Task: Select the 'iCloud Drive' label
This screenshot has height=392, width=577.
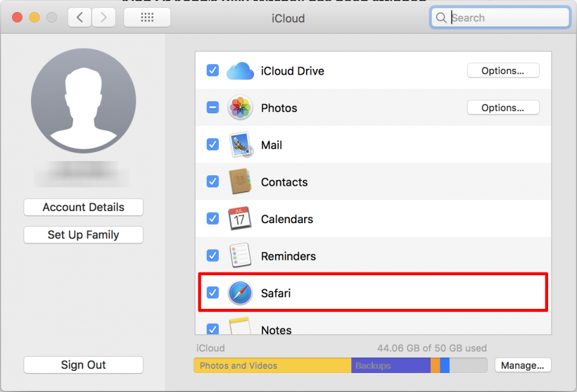Action: pos(293,70)
